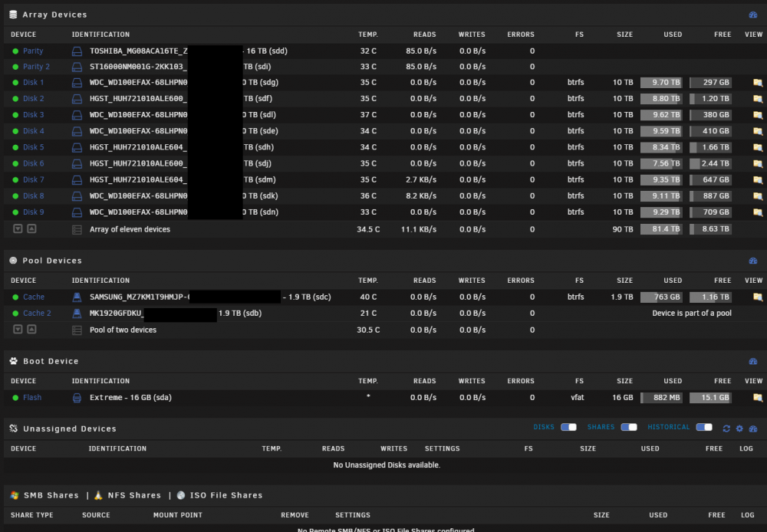Click Flash free bar showing 15.1 GB
This screenshot has width=767, height=532.
point(710,398)
